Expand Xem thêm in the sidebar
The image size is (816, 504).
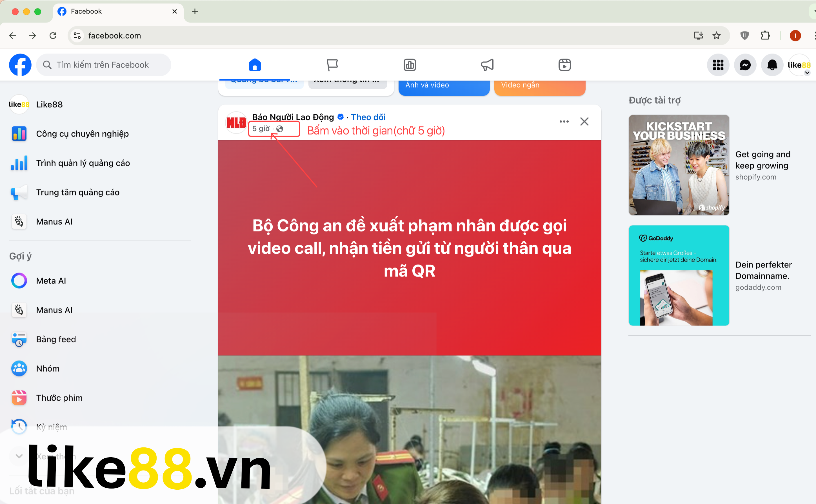[19, 456]
